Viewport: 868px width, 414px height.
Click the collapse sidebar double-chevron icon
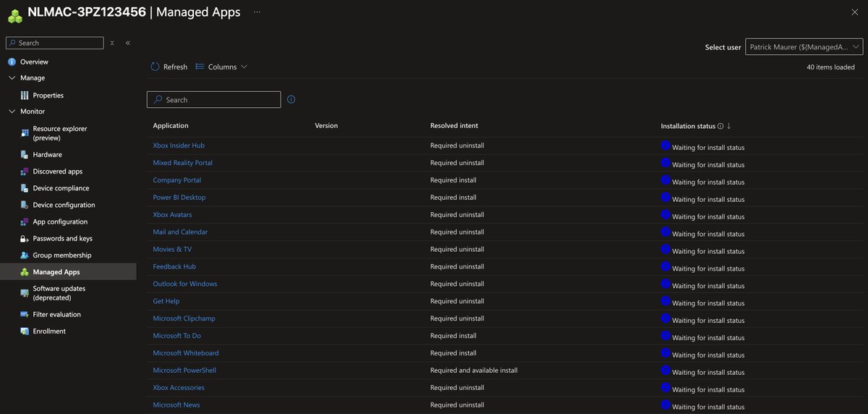click(x=128, y=43)
